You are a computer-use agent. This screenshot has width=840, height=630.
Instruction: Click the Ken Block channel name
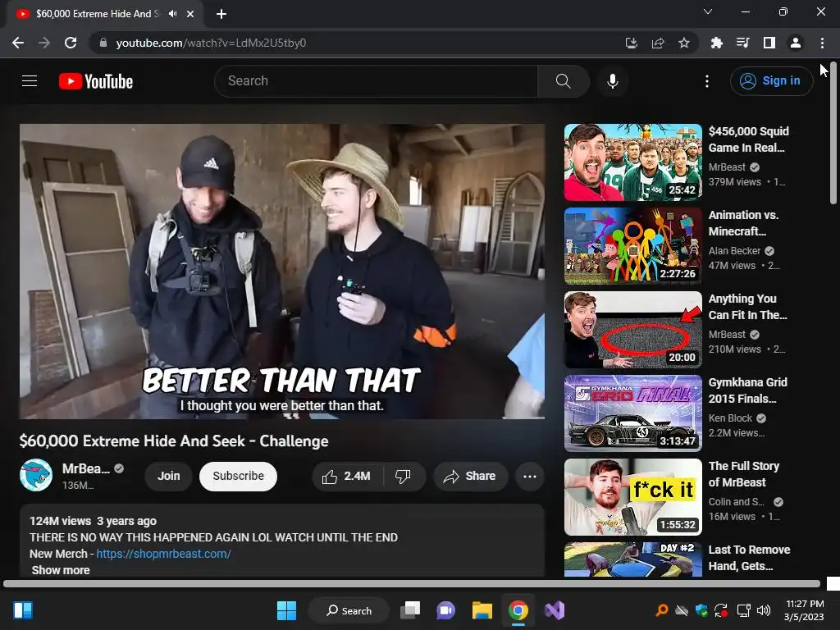click(730, 418)
